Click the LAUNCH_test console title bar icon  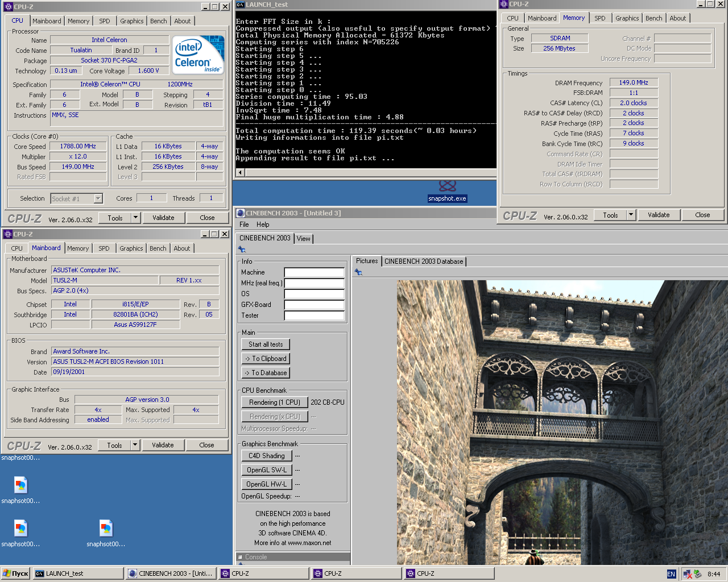click(x=240, y=5)
